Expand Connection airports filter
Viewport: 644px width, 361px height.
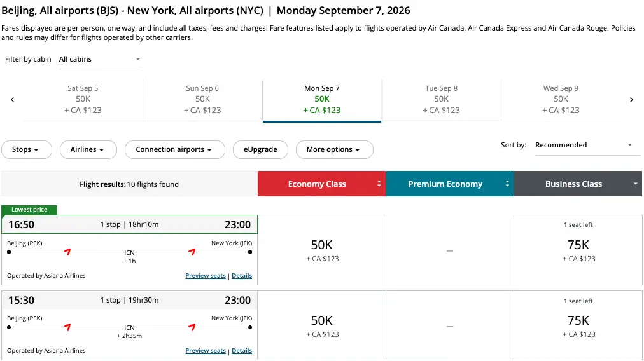(x=174, y=150)
